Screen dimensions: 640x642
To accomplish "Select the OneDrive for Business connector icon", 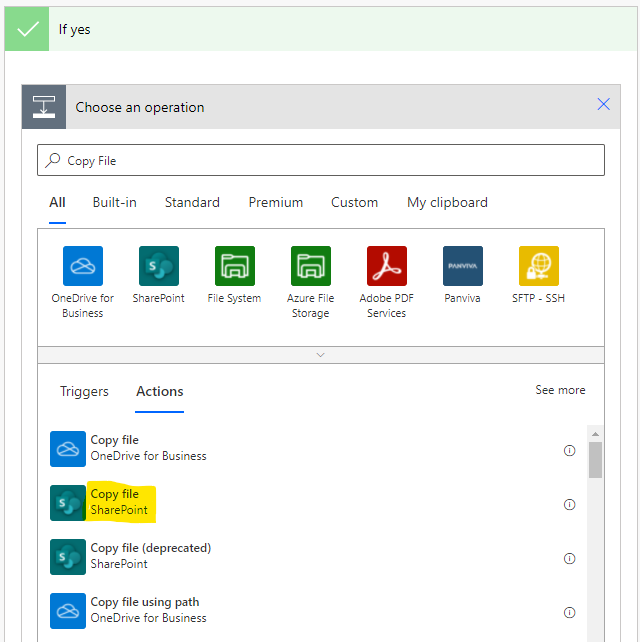I will point(83,266).
